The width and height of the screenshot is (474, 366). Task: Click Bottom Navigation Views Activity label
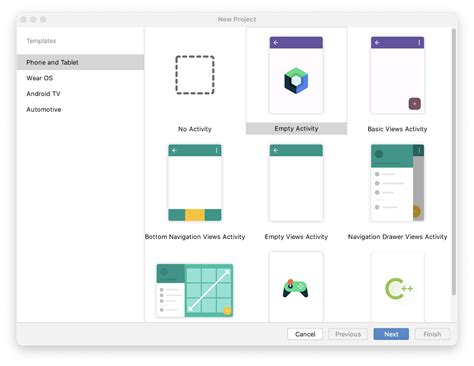click(195, 237)
